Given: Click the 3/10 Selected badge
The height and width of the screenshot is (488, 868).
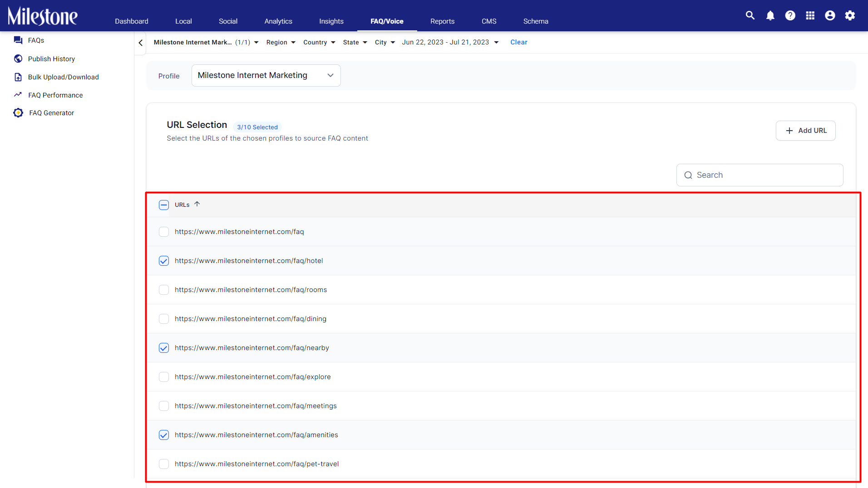Looking at the screenshot, I should point(257,127).
